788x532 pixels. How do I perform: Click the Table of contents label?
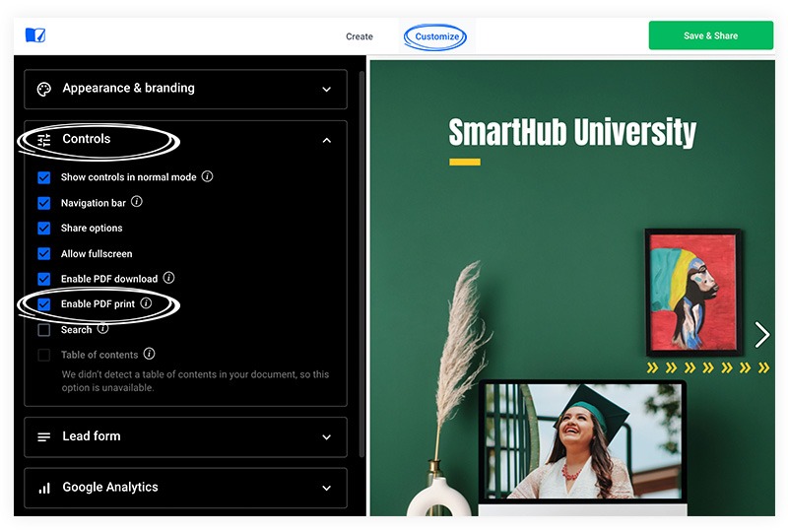click(99, 355)
